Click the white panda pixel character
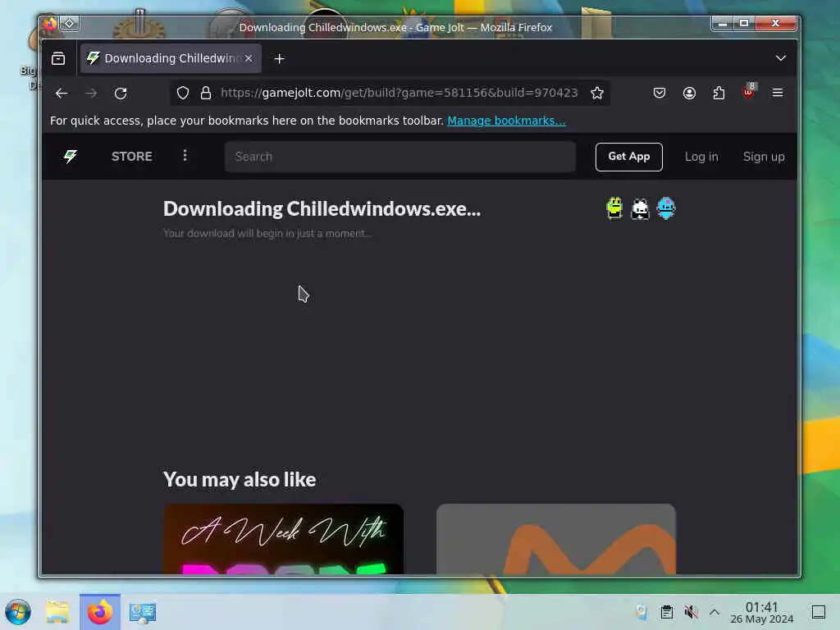Screen dimensions: 840x630 tap(640, 209)
